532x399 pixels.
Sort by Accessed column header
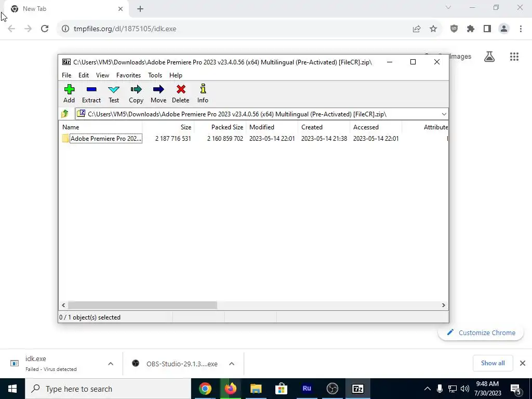click(376, 127)
